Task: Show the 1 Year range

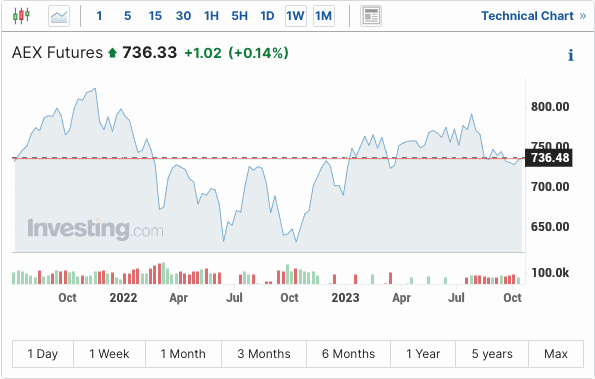Action: coord(423,354)
